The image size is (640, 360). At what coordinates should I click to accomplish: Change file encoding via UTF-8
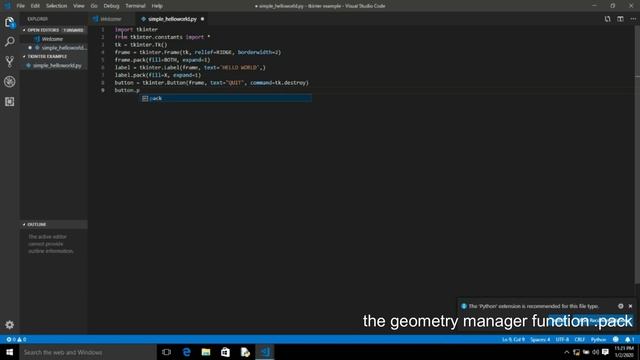click(x=562, y=339)
